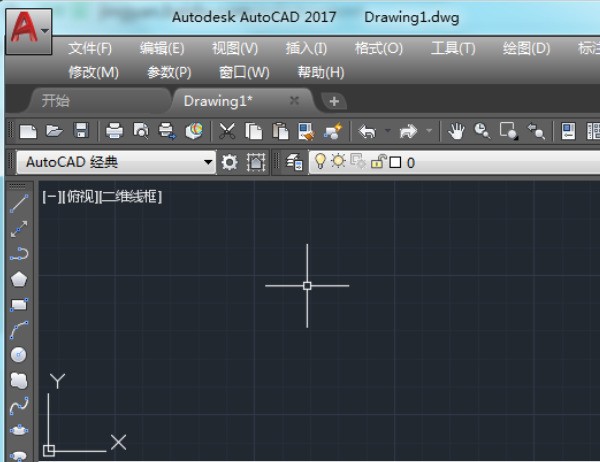Viewport: 600px width, 462px height.
Task: Toggle the layer lock padlock icon
Action: point(377,162)
